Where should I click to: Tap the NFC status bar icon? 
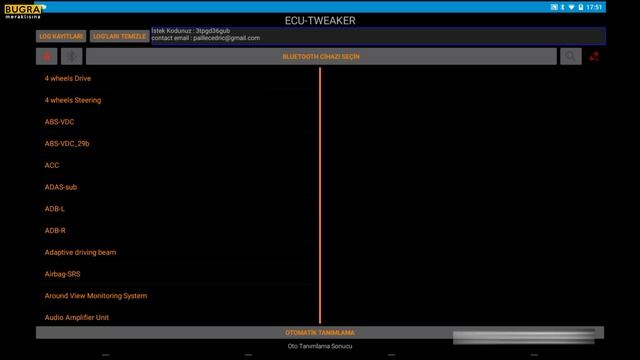[554, 7]
